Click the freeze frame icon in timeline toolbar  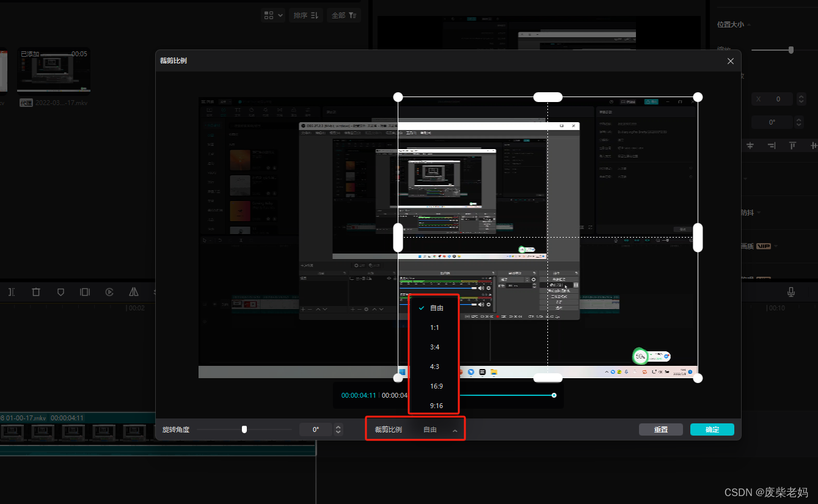(x=85, y=292)
